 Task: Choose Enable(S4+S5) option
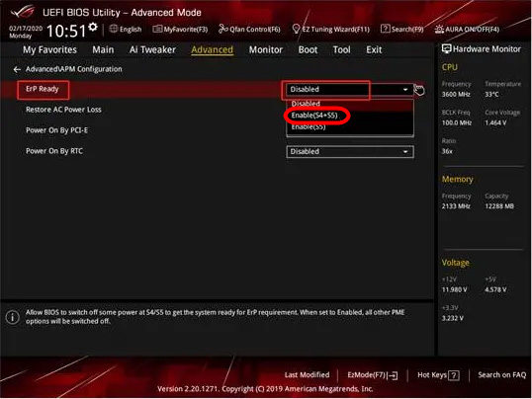coord(350,116)
